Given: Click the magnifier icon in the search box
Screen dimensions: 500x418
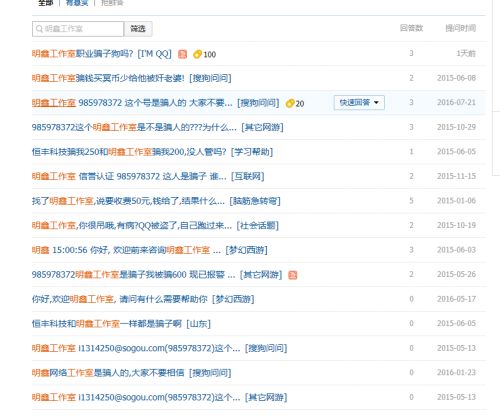Looking at the screenshot, I should click(39, 29).
